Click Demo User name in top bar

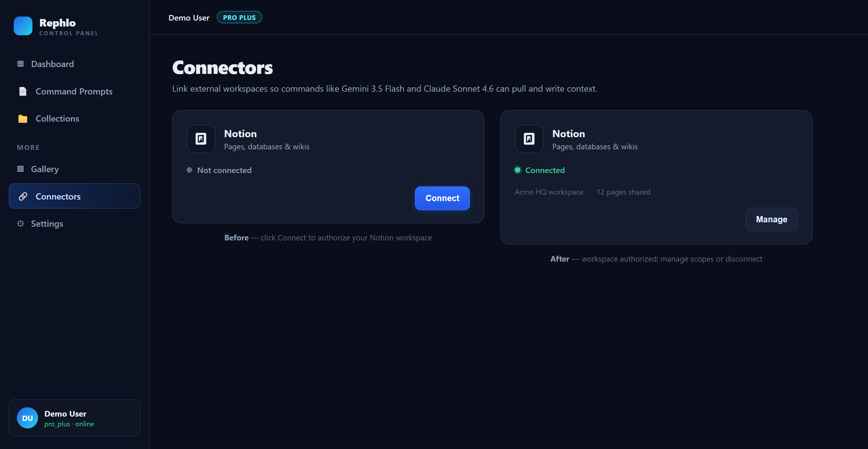tap(189, 18)
